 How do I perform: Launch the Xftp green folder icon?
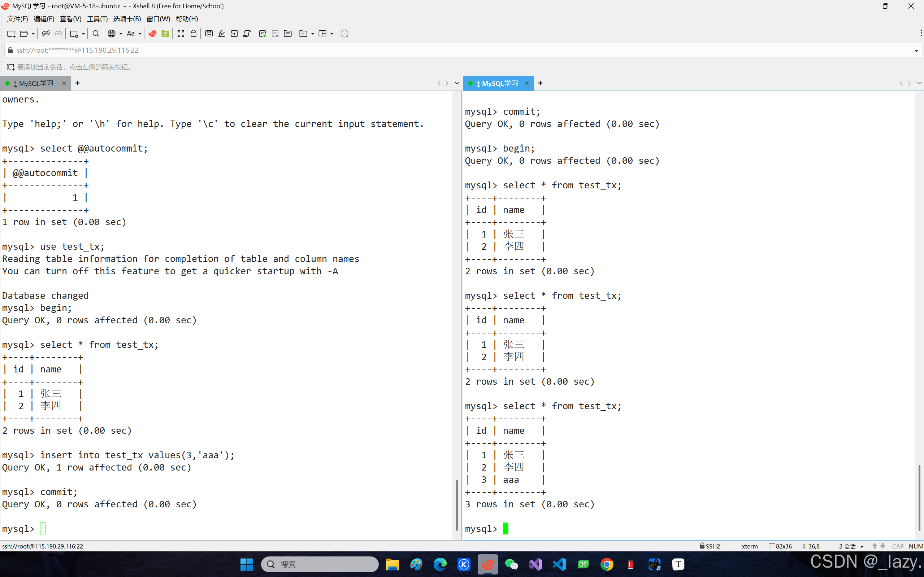tap(165, 34)
